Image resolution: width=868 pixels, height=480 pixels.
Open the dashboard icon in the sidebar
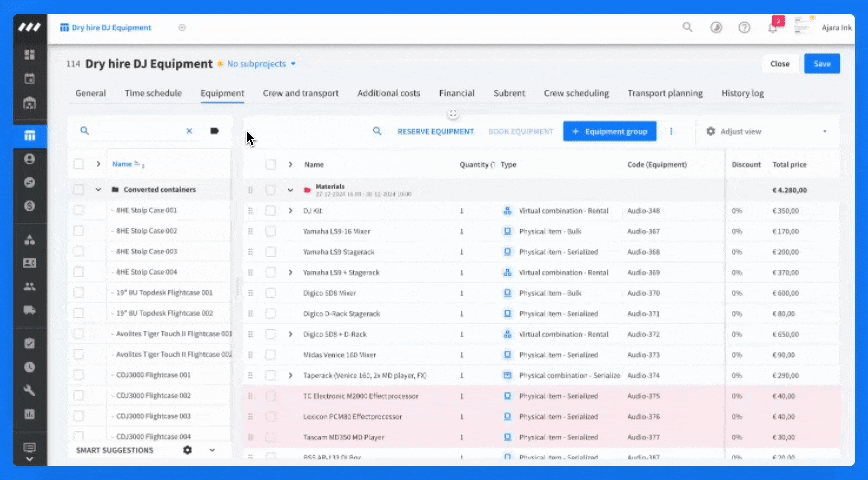pyautogui.click(x=30, y=55)
